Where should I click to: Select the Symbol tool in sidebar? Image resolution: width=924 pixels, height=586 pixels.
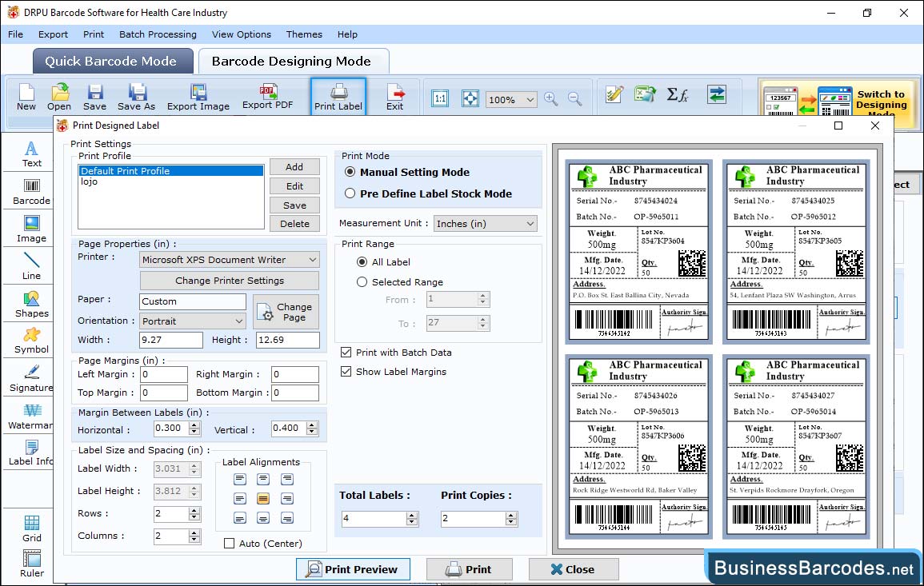(31, 341)
